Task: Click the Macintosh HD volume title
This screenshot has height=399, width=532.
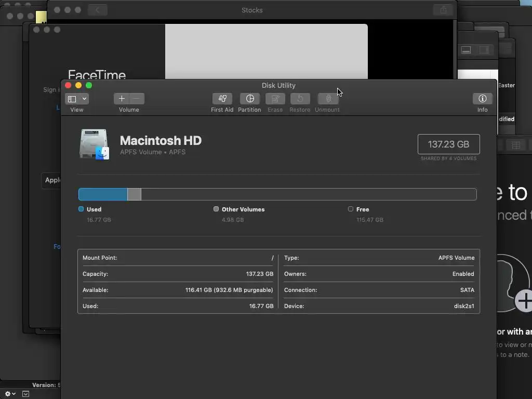Action: pyautogui.click(x=161, y=140)
